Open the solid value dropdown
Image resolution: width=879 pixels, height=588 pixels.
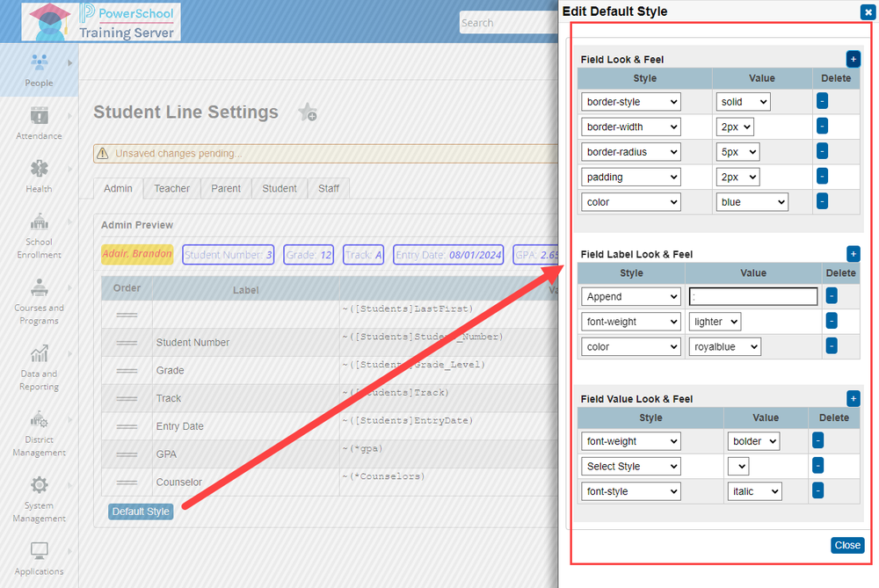pyautogui.click(x=743, y=102)
